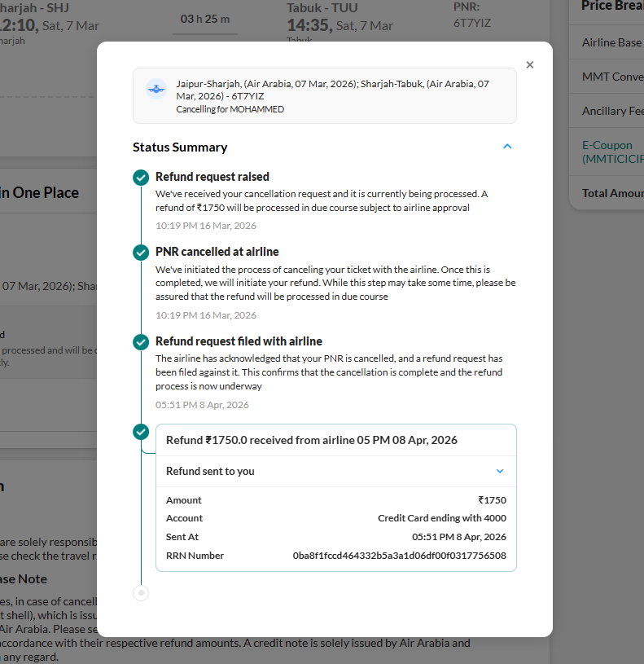Close the cancellation status dialog

530,65
